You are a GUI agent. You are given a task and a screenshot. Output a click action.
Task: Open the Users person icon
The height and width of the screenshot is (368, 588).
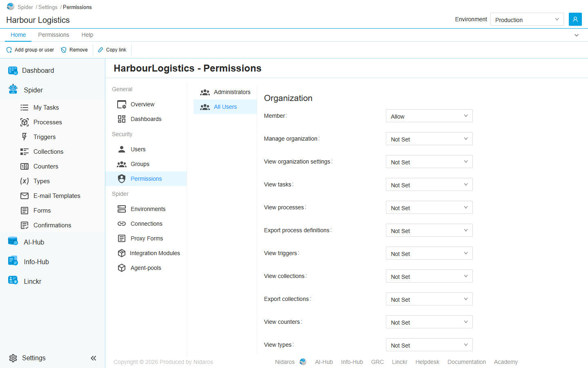pyautogui.click(x=122, y=149)
